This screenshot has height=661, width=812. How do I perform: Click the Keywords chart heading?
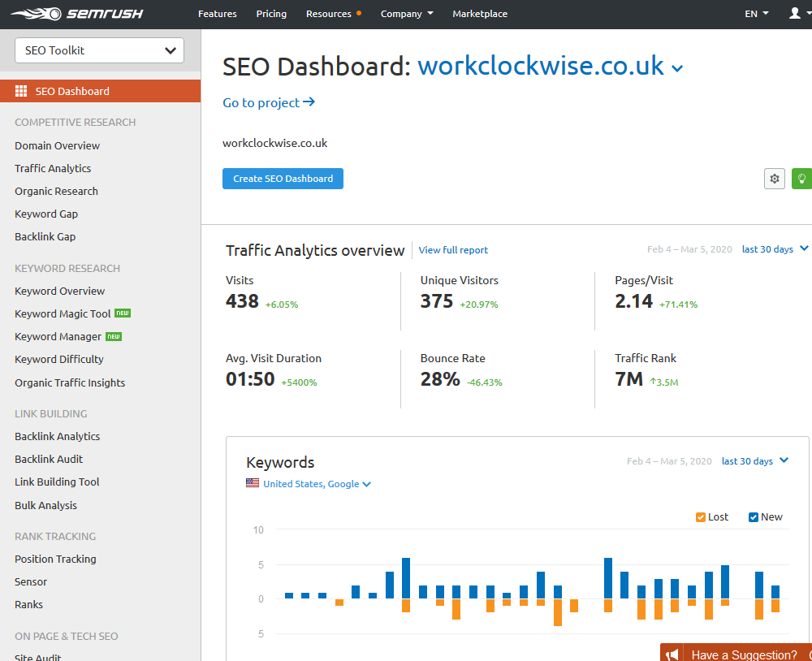[x=280, y=462]
